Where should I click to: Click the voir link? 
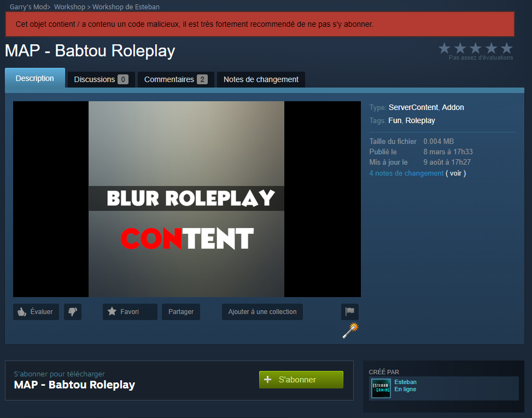455,173
